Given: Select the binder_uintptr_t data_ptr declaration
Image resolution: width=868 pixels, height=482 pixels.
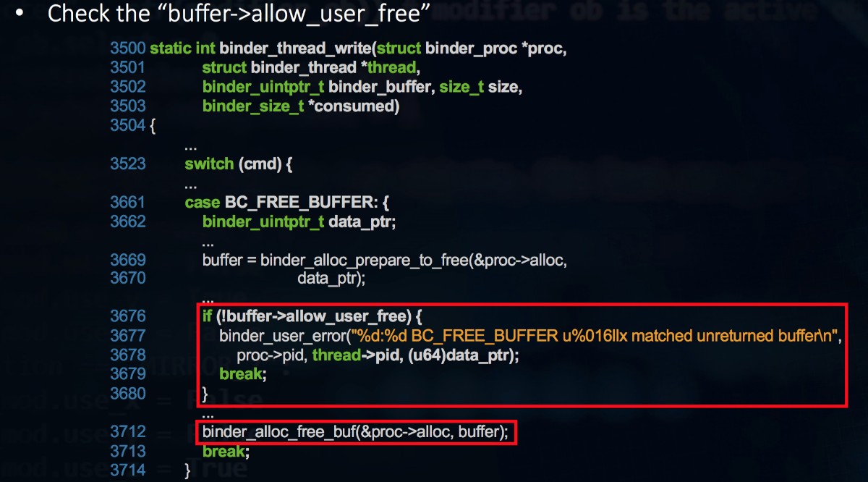Looking at the screenshot, I should (299, 221).
